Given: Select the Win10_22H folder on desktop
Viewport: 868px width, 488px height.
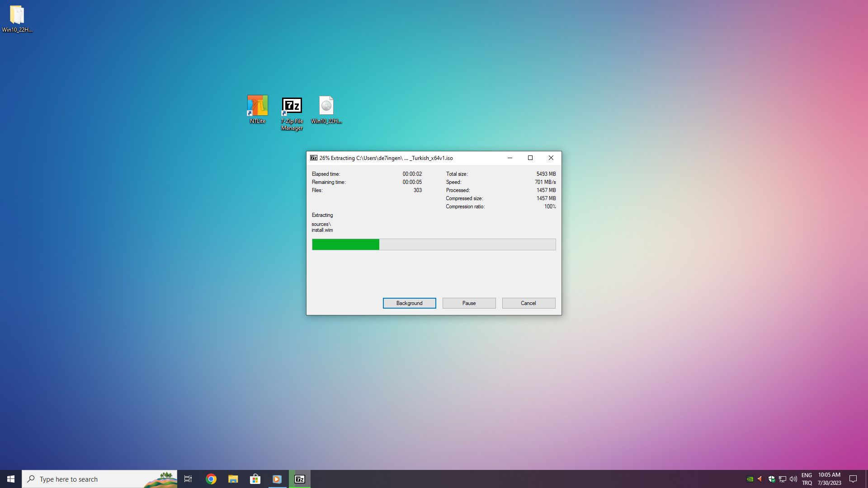Looking at the screenshot, I should tap(17, 18).
